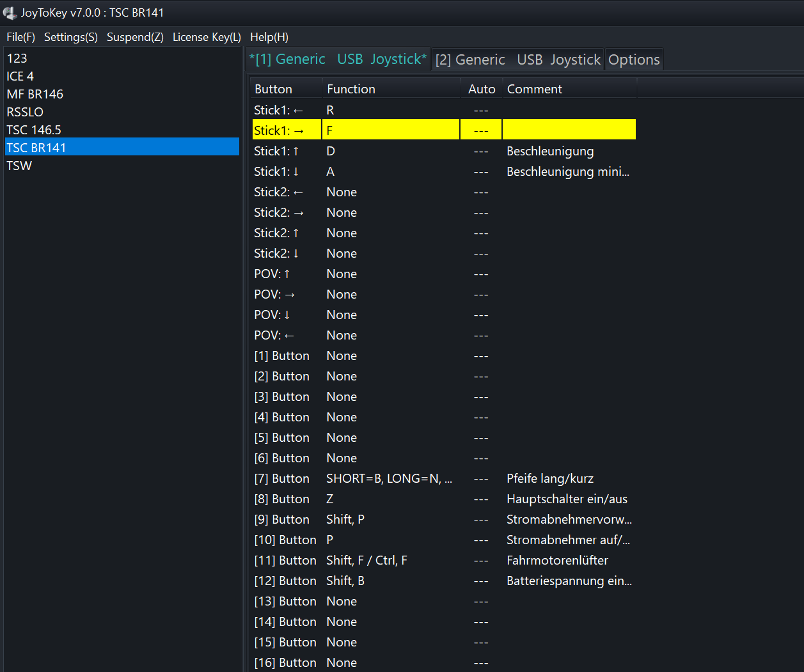
Task: Open the Suspend(Z) menu
Action: pyautogui.click(x=135, y=37)
